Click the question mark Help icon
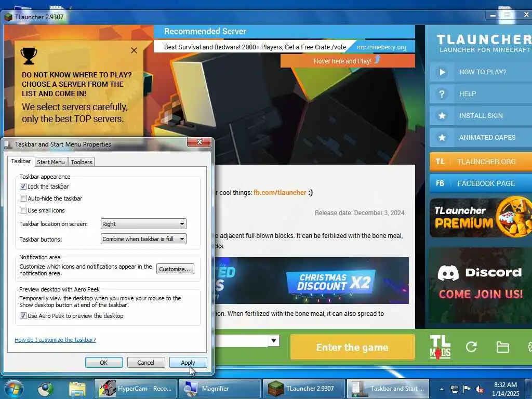532x399 pixels. (x=442, y=94)
